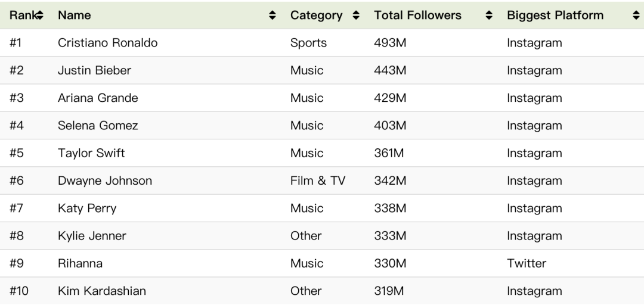Click the Name column sort icon
The image size is (644, 305).
[x=272, y=15]
